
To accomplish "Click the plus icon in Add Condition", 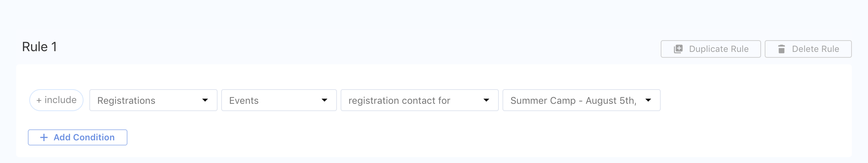I will [44, 137].
